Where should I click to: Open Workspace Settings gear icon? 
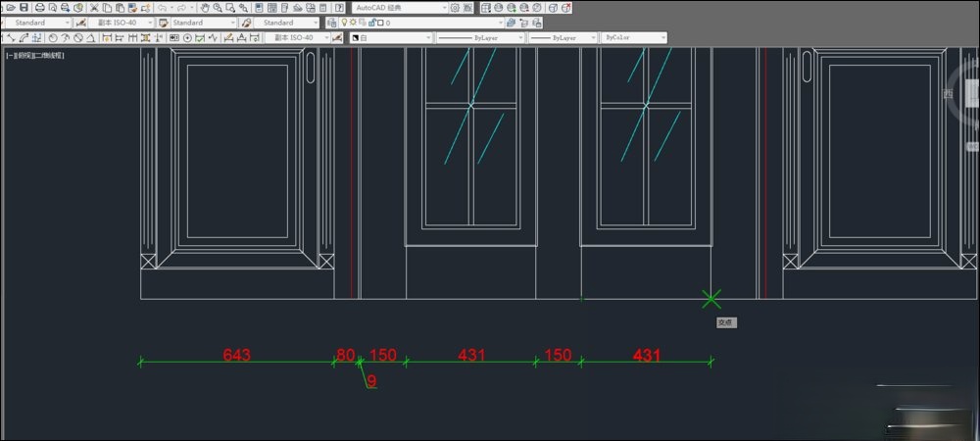[455, 8]
